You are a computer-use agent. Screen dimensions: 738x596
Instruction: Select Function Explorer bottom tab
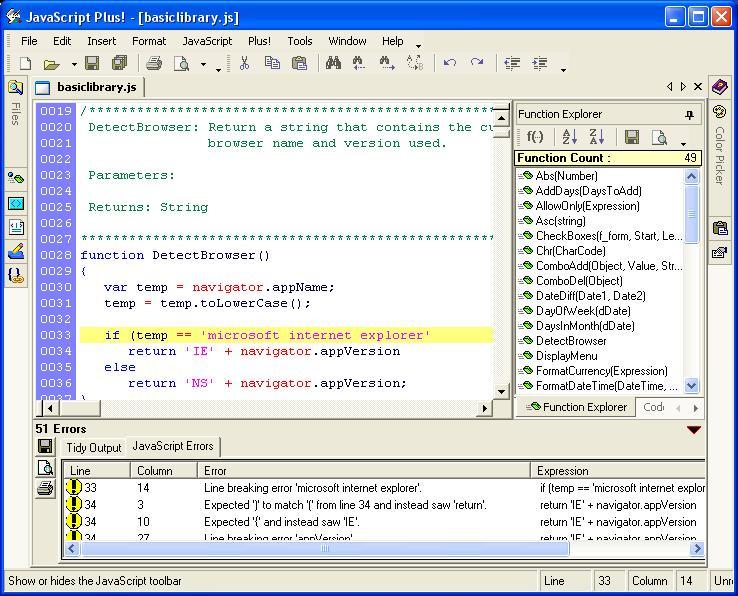(x=577, y=407)
